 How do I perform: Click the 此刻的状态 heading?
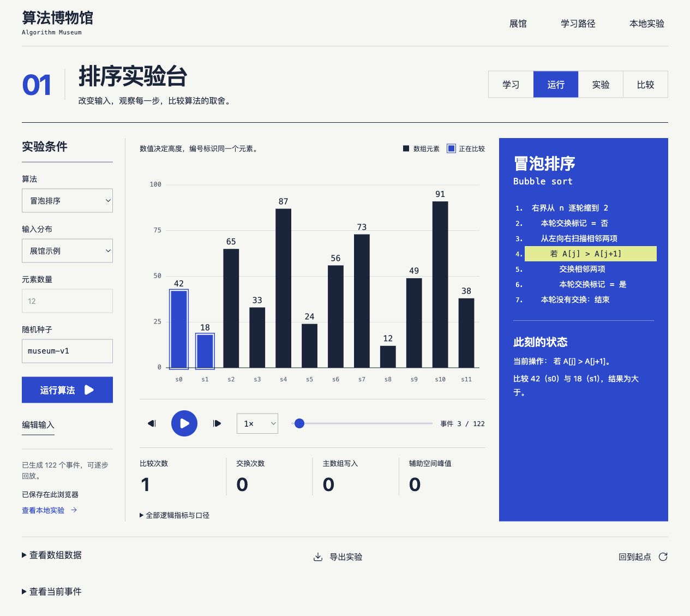pyautogui.click(x=541, y=342)
